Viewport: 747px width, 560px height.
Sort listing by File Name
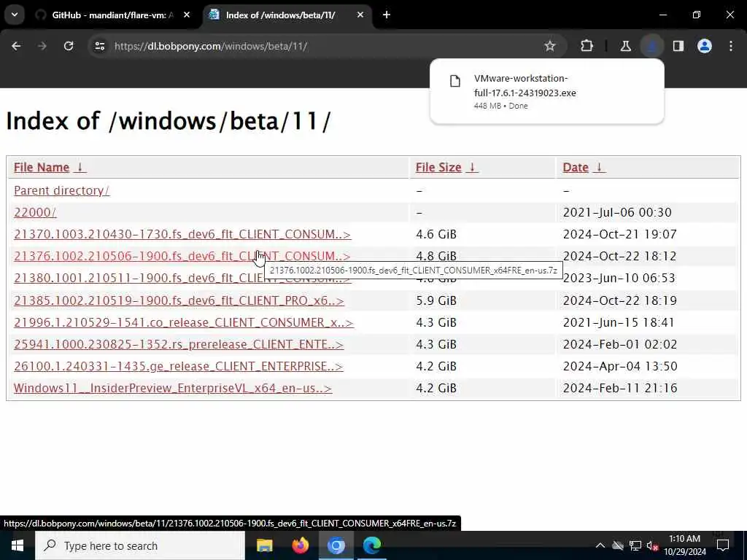42,168
